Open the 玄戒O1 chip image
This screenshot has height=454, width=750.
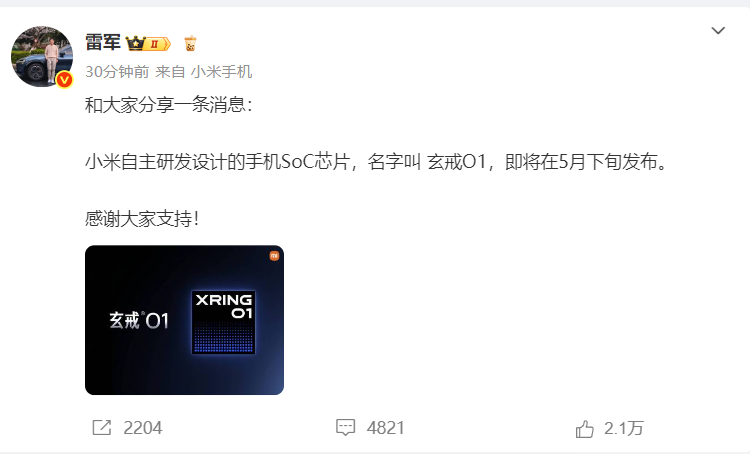184,320
